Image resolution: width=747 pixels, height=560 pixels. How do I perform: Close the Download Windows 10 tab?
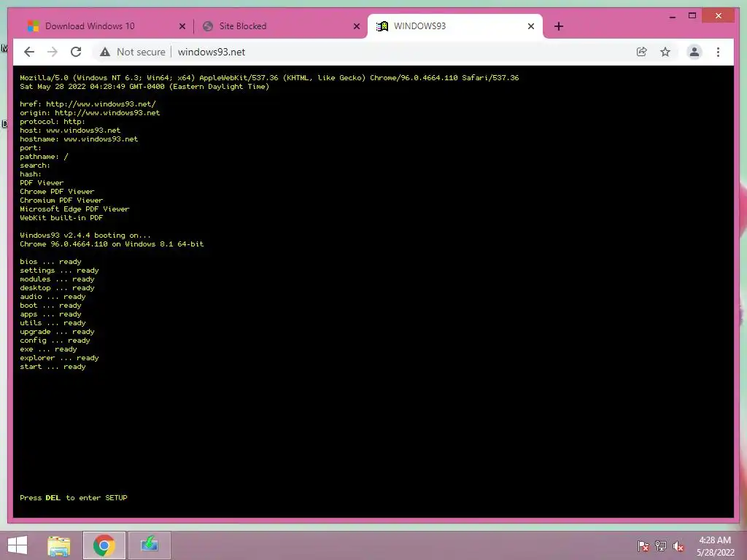pos(182,26)
